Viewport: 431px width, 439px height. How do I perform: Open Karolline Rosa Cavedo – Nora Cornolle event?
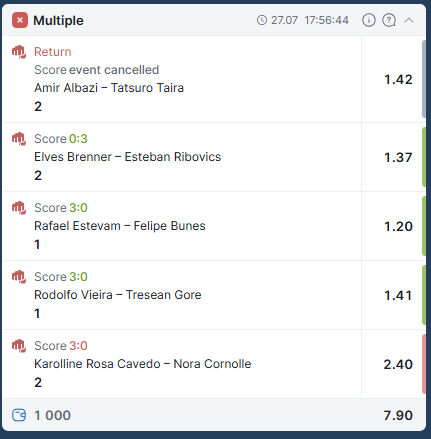point(143,364)
